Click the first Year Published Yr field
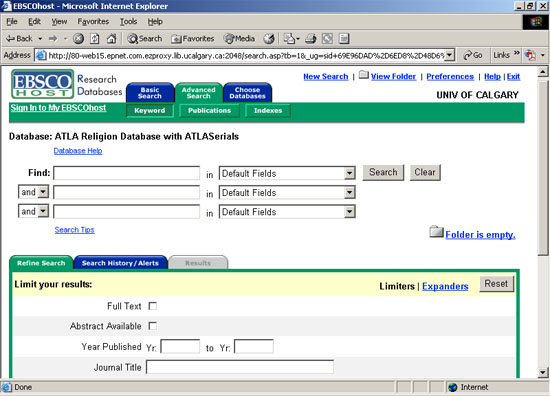The width and height of the screenshot is (550, 396). [x=180, y=347]
